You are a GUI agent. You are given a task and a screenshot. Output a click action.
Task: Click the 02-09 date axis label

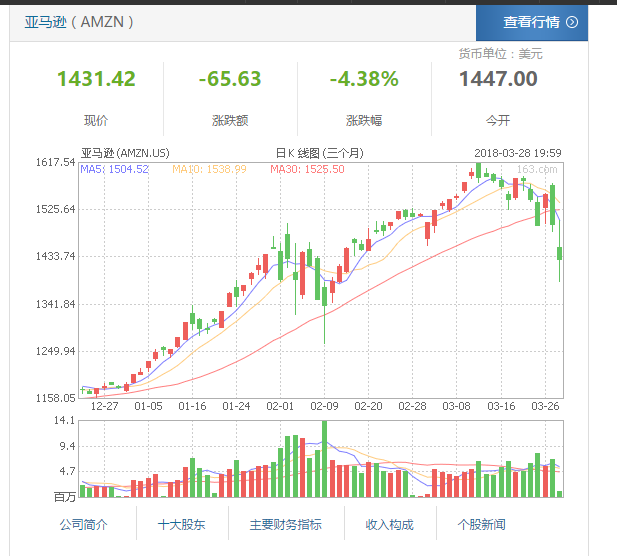point(324,406)
